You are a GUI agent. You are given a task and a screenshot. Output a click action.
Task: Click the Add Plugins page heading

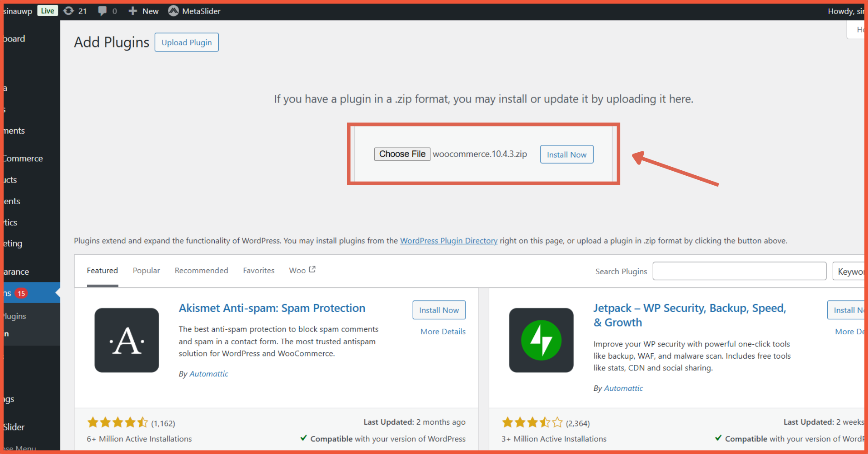(x=112, y=42)
